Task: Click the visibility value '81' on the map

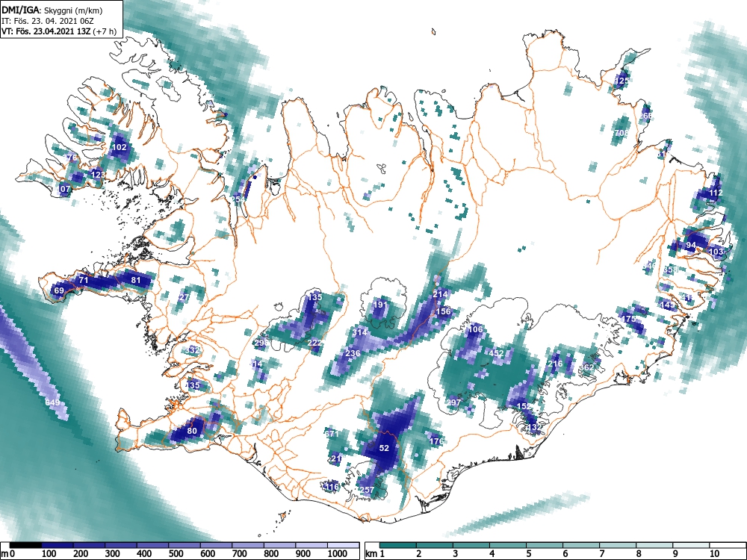Action: tap(136, 280)
